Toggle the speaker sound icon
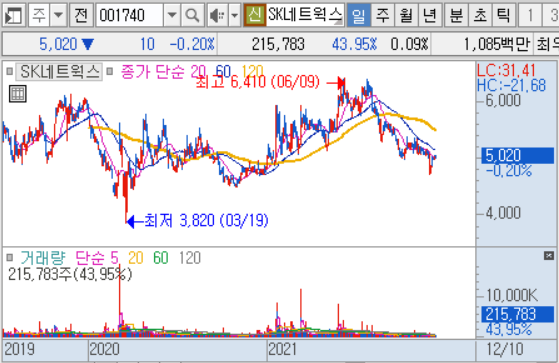The width and height of the screenshot is (559, 363). [217, 15]
